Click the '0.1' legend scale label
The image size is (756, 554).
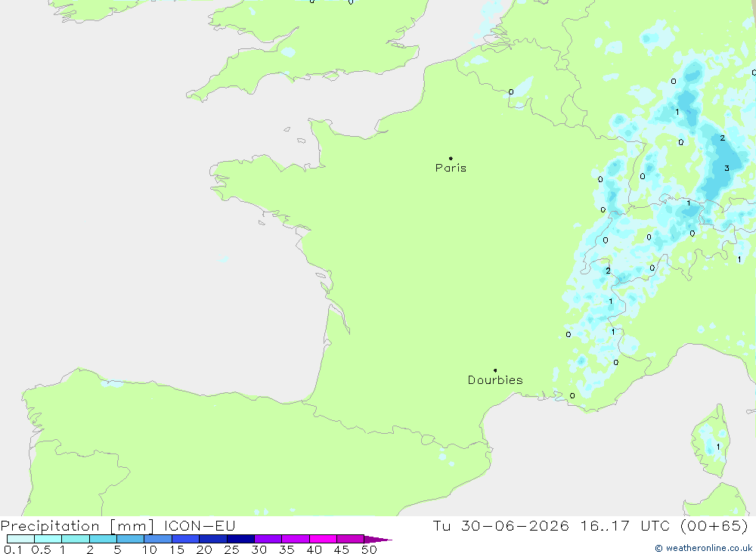pyautogui.click(x=13, y=549)
